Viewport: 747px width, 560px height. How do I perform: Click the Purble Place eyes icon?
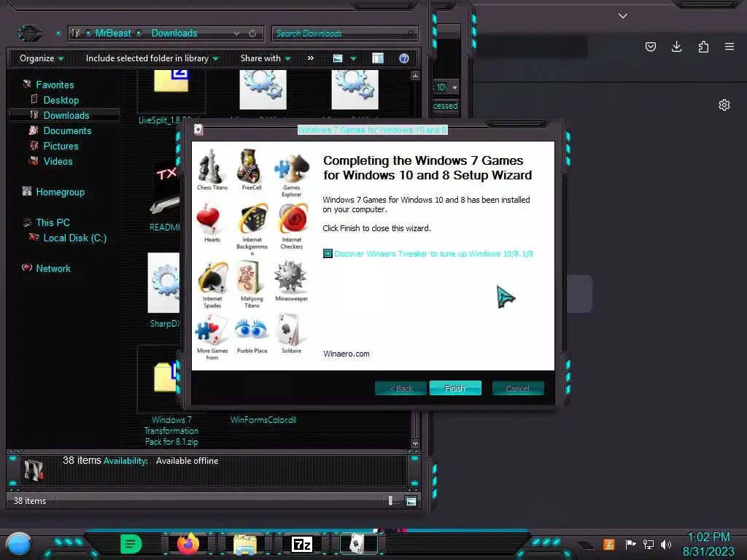click(252, 330)
